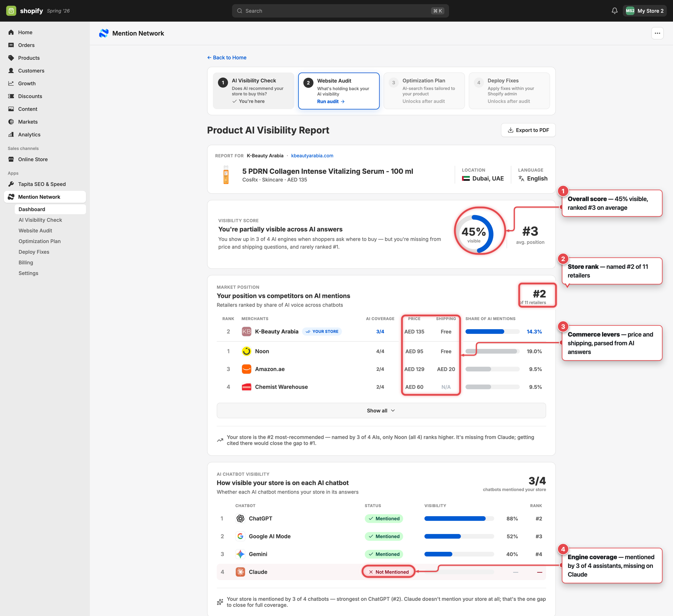This screenshot has height=616, width=673.
Task: Click the Sales channels section label
Action: tap(23, 148)
